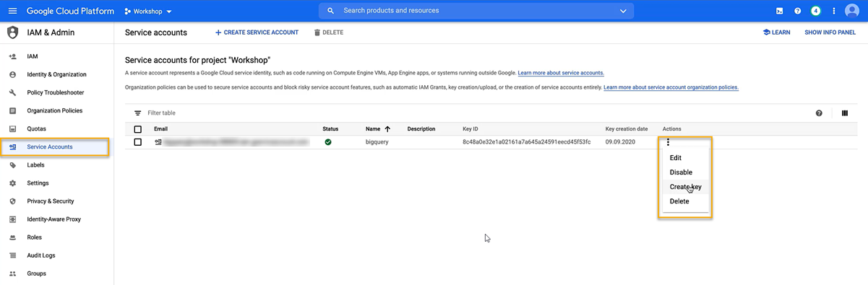
Task: Open Labels in the sidebar
Action: pos(35,165)
